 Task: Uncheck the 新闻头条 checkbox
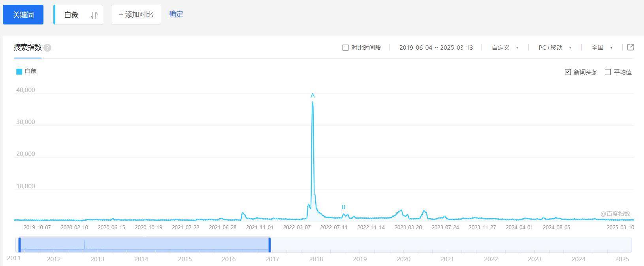pyautogui.click(x=568, y=72)
